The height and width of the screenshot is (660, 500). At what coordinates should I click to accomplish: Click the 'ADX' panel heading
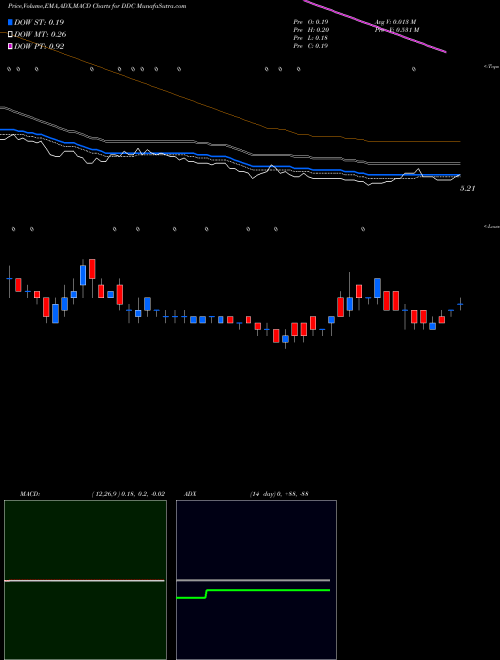(190, 494)
